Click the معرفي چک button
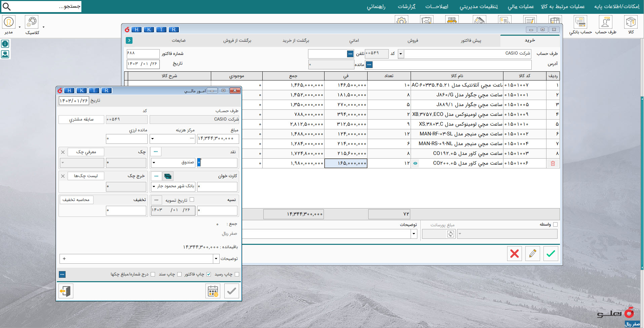This screenshot has width=644, height=328. [x=86, y=152]
